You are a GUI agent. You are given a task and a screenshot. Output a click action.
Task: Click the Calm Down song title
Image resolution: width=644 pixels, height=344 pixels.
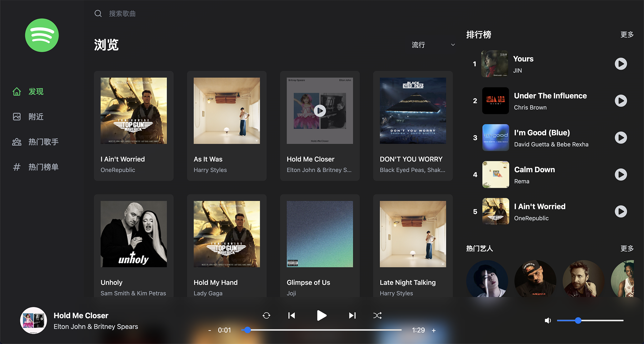[534, 169]
